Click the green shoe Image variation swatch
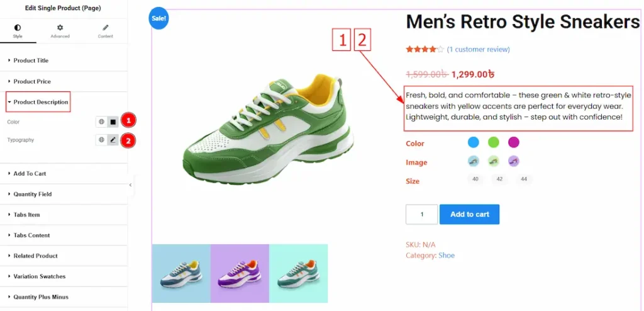Screen dimensions: 644x311 point(494,162)
